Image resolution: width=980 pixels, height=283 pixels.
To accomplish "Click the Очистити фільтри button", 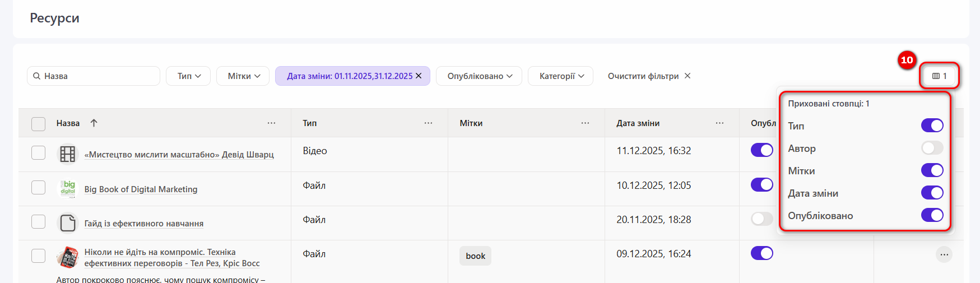I will click(649, 76).
